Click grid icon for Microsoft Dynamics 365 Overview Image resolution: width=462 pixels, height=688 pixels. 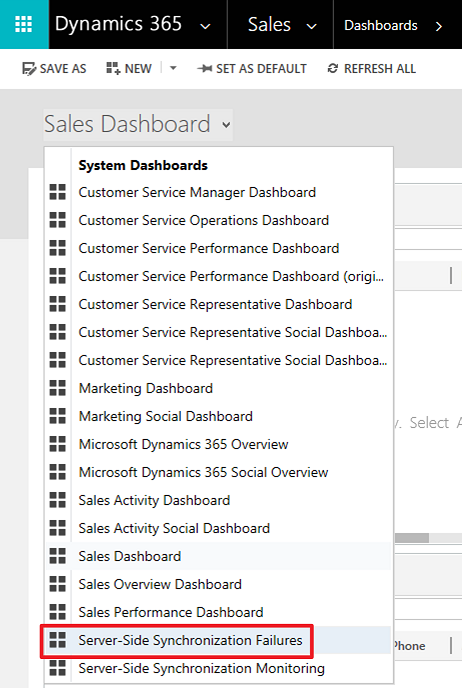click(57, 444)
